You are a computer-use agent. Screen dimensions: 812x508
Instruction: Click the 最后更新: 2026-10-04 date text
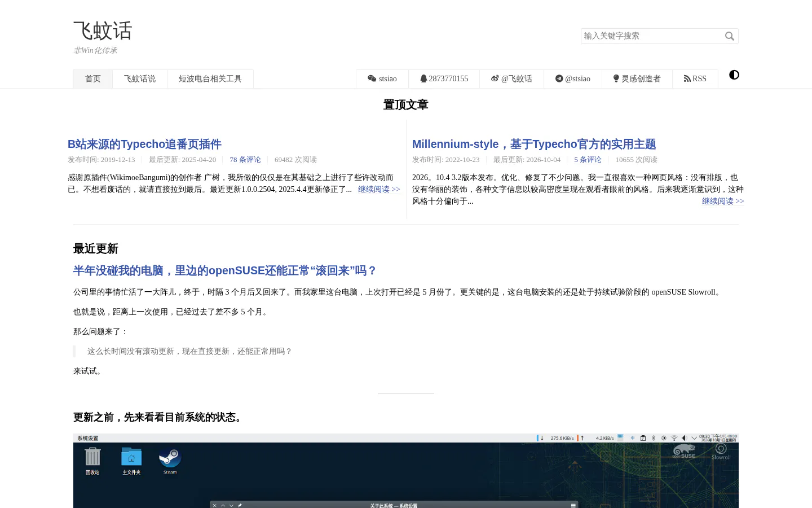[527, 160]
